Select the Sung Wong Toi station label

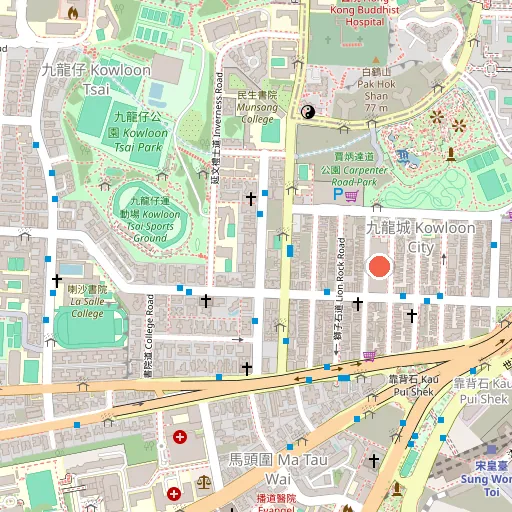pyautogui.click(x=488, y=478)
